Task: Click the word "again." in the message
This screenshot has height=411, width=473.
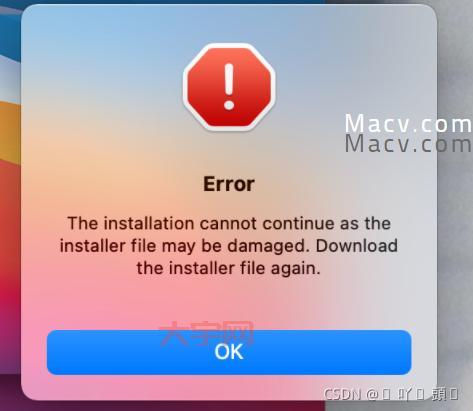Action: click(x=296, y=269)
